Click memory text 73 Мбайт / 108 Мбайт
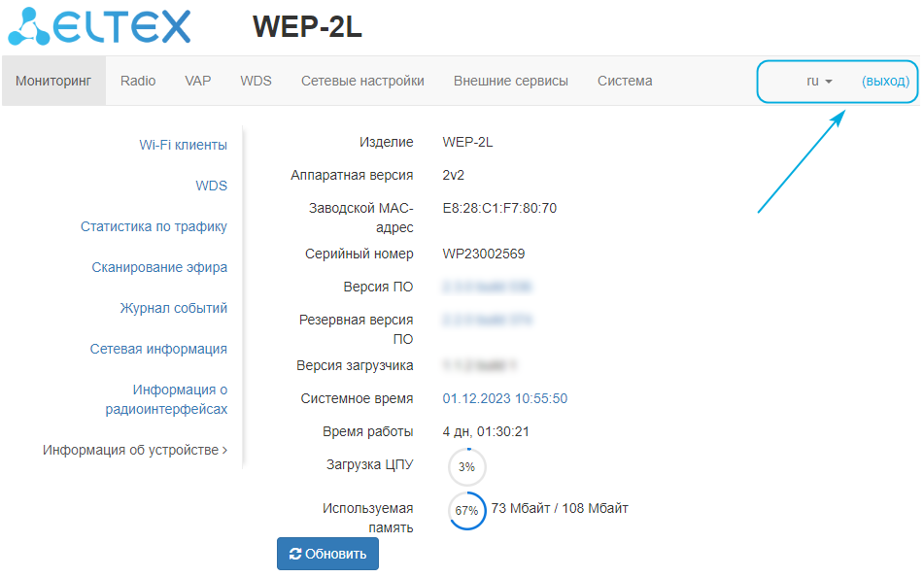 (x=560, y=508)
